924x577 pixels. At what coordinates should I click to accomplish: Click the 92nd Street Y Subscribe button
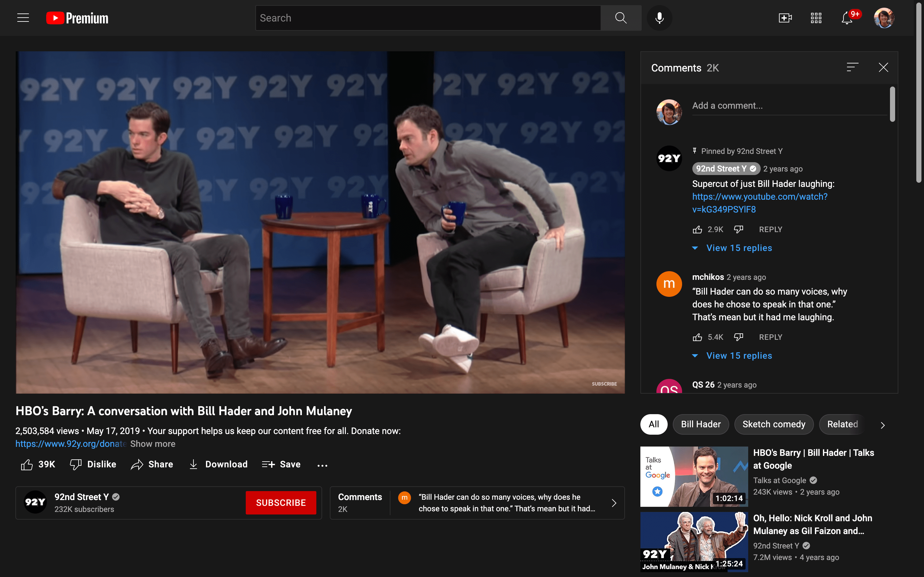(x=281, y=503)
